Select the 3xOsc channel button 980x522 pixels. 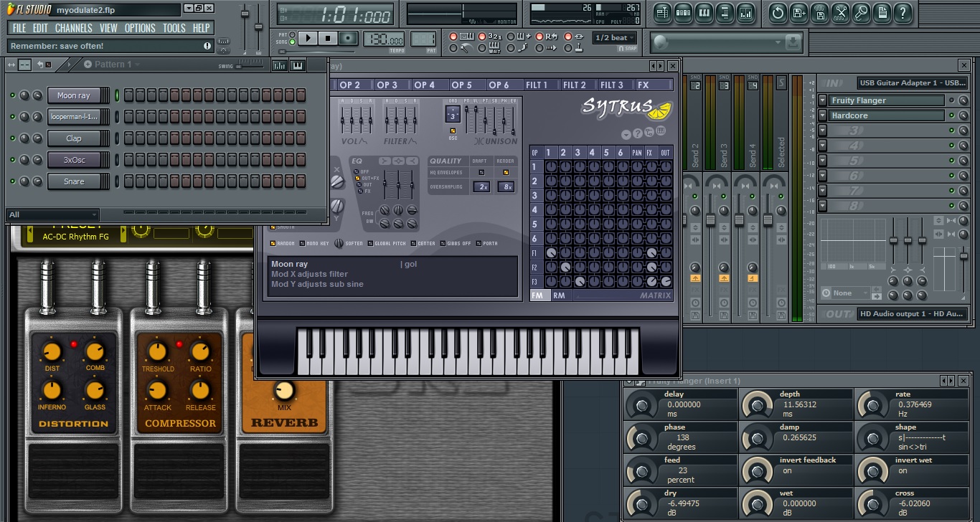(x=74, y=160)
